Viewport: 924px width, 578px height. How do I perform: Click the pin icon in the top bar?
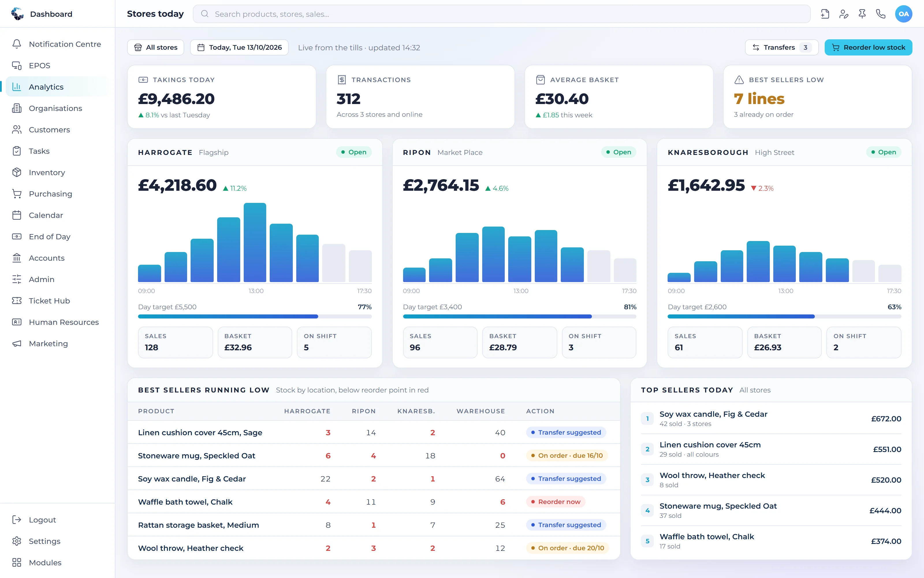(x=862, y=14)
